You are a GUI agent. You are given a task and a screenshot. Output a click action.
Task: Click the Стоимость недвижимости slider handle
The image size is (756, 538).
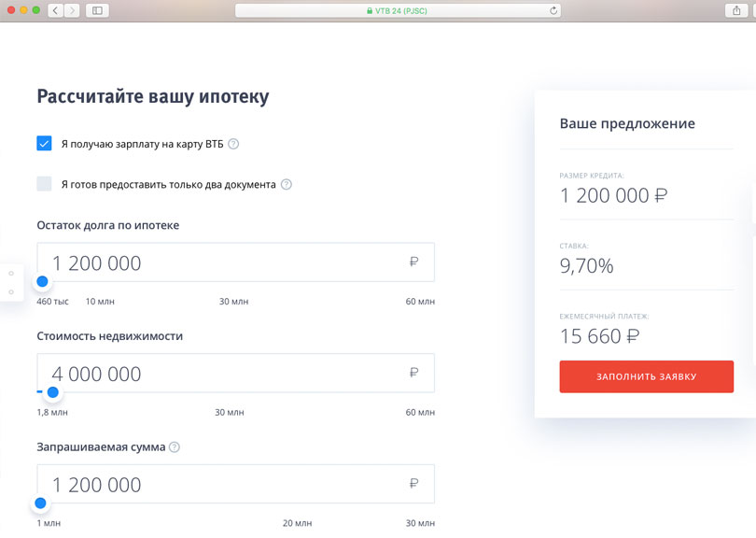point(53,392)
